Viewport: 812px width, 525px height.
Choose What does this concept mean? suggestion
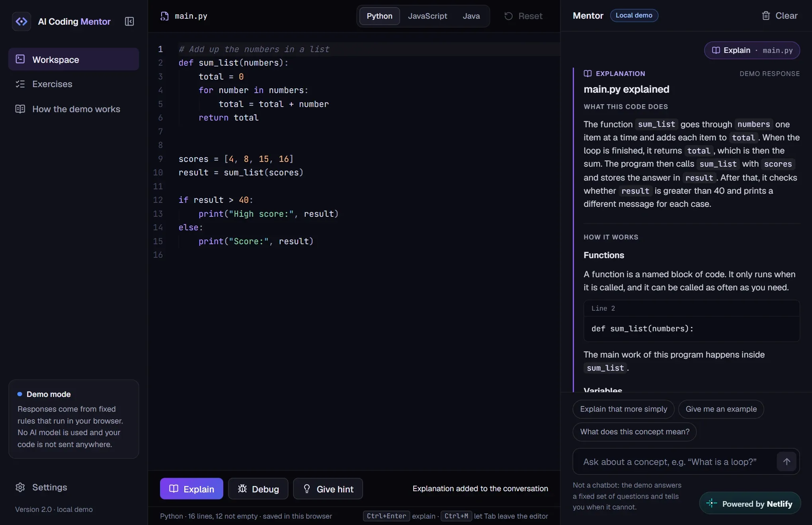click(x=634, y=432)
